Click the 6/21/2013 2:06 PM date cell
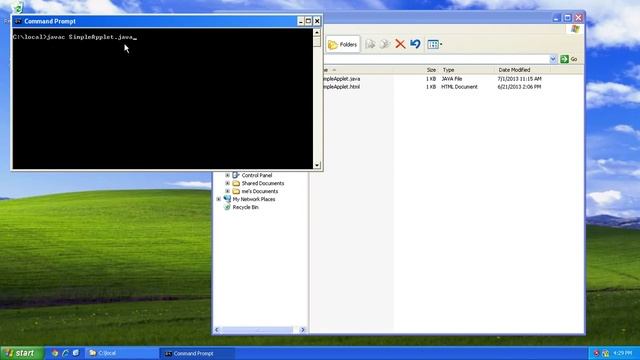The image size is (640, 360). click(519, 87)
